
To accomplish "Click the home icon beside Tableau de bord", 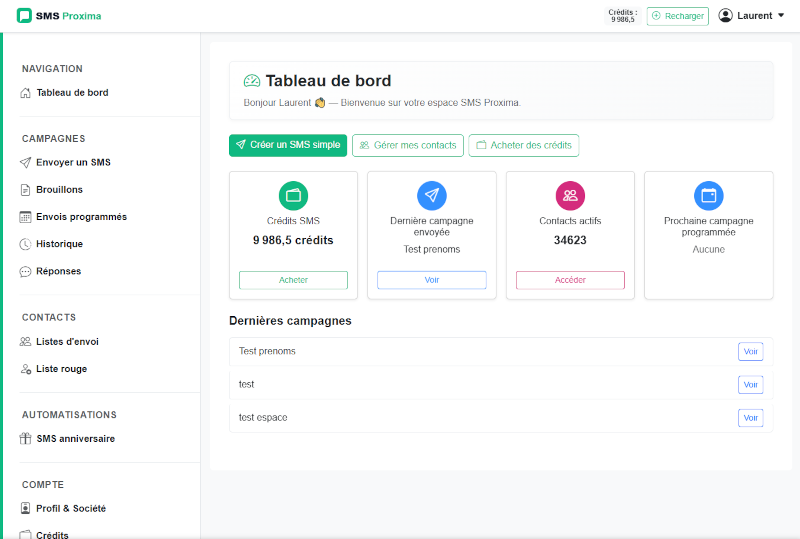I will pyautogui.click(x=25, y=93).
